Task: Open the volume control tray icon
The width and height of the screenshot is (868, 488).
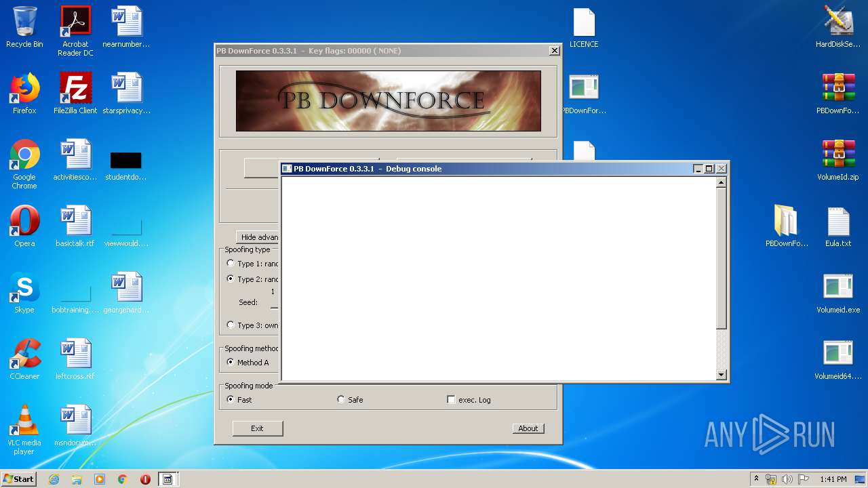Action: click(x=787, y=479)
